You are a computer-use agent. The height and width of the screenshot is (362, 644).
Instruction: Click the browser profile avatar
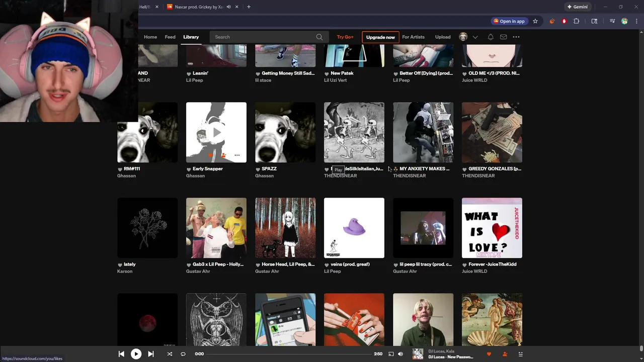point(624,21)
